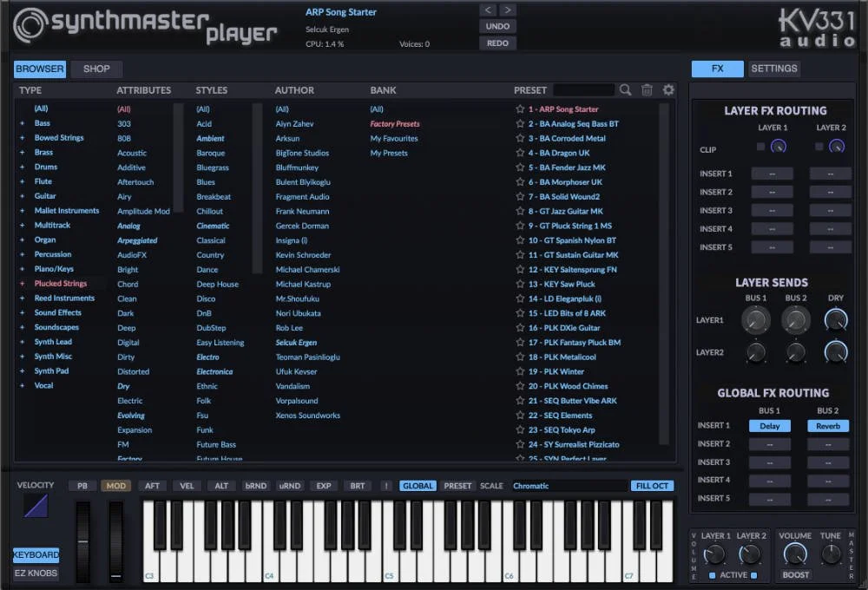Viewport: 868px width, 590px height.
Task: Switch to EZ KNOBS view
Action: tap(35, 573)
